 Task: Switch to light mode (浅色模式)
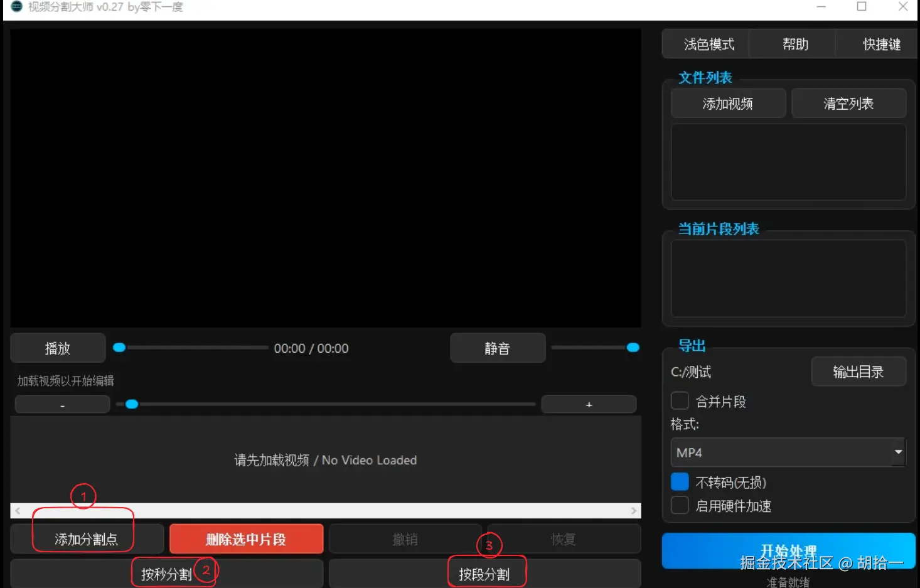[x=705, y=44]
